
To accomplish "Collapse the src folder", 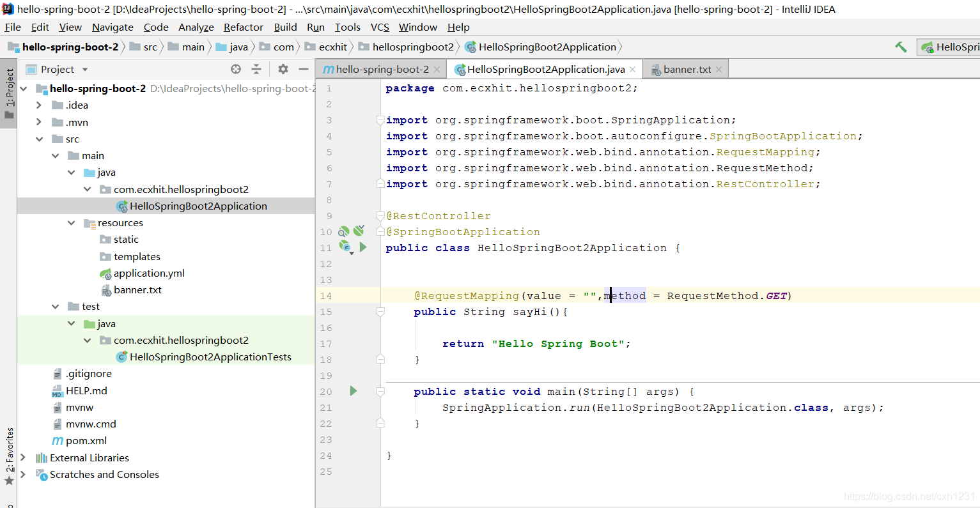I will (39, 139).
